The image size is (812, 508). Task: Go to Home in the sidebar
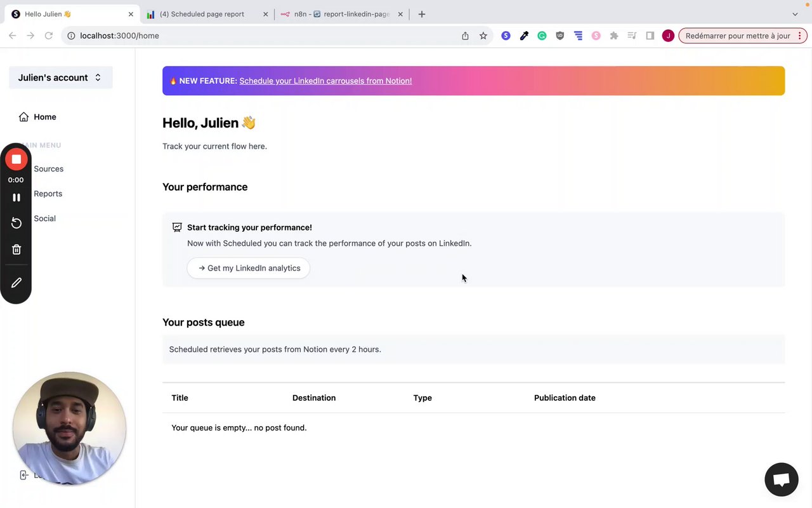click(44, 117)
